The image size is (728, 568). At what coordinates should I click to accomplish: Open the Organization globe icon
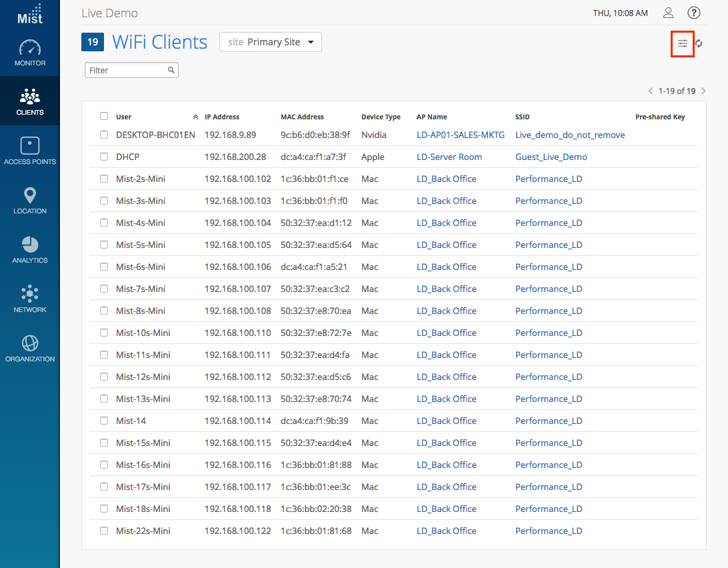(30, 343)
